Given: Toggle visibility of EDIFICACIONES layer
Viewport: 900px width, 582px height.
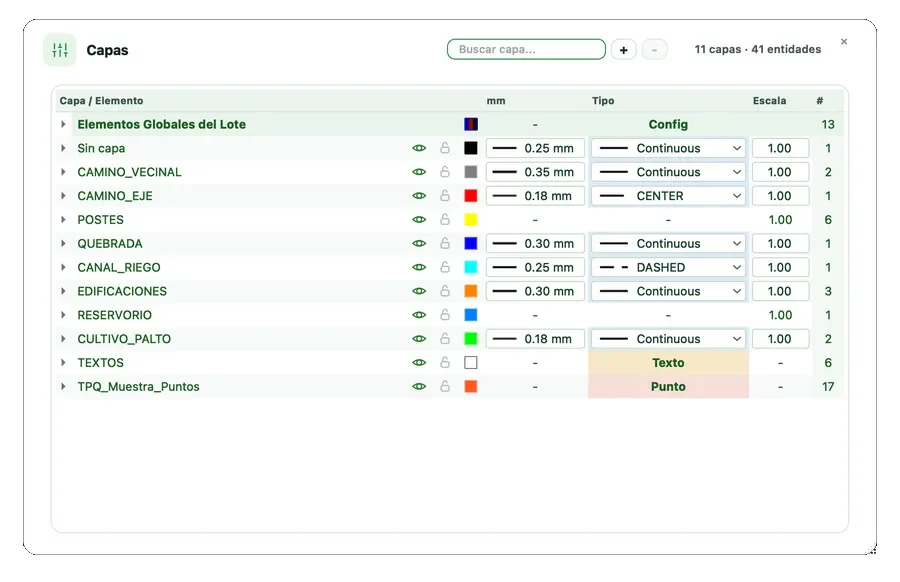Looking at the screenshot, I should click(419, 291).
